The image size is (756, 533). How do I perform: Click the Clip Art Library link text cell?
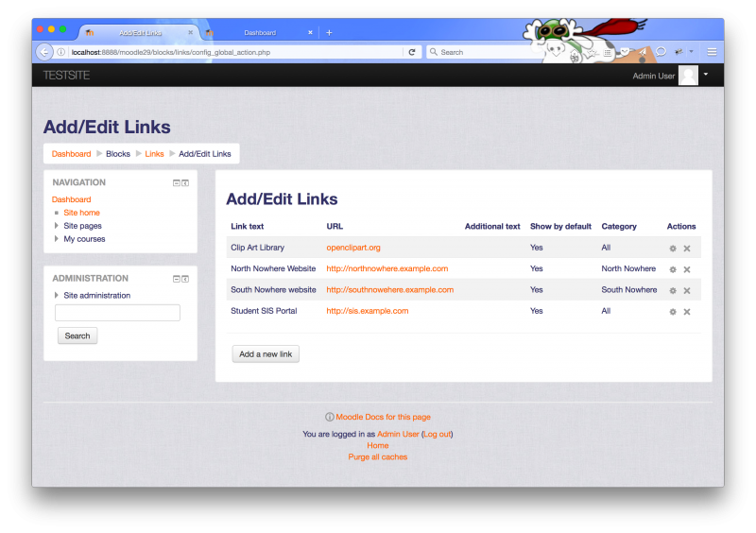(257, 248)
